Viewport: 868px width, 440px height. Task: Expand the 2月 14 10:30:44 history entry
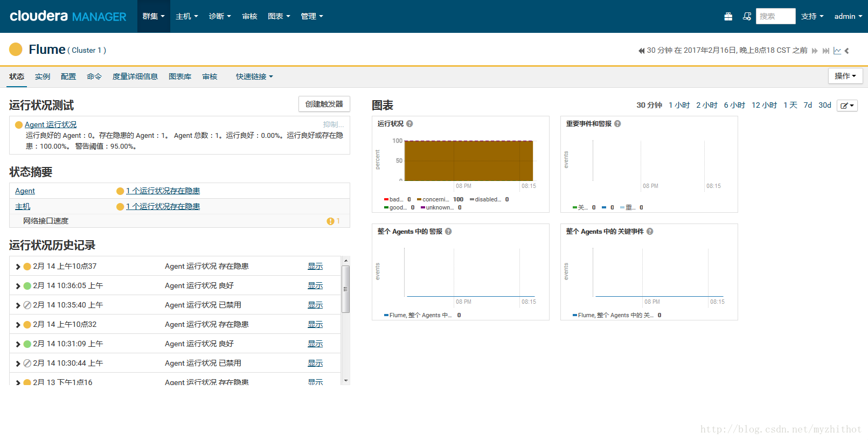coord(18,364)
